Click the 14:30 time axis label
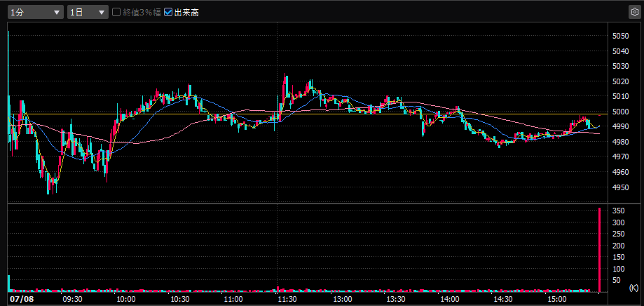The width and height of the screenshot is (644, 306). (504, 298)
